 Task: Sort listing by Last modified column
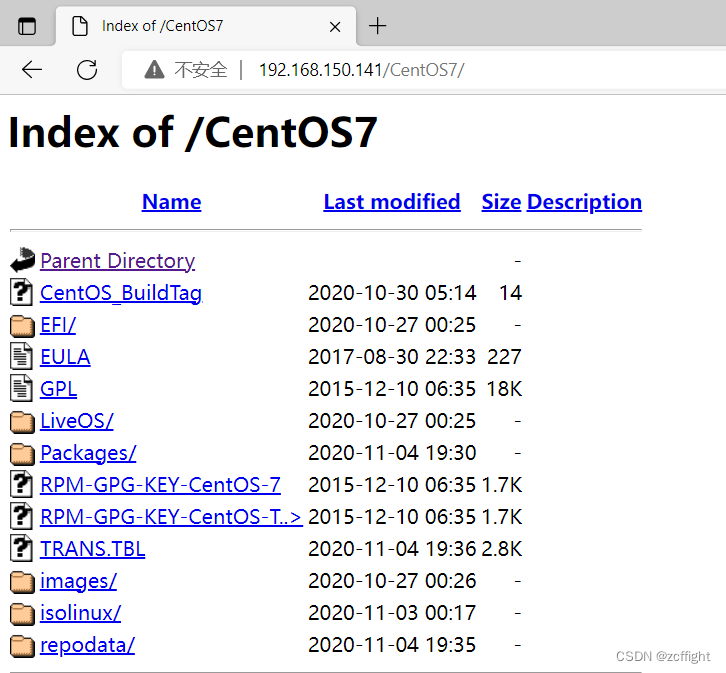click(392, 202)
